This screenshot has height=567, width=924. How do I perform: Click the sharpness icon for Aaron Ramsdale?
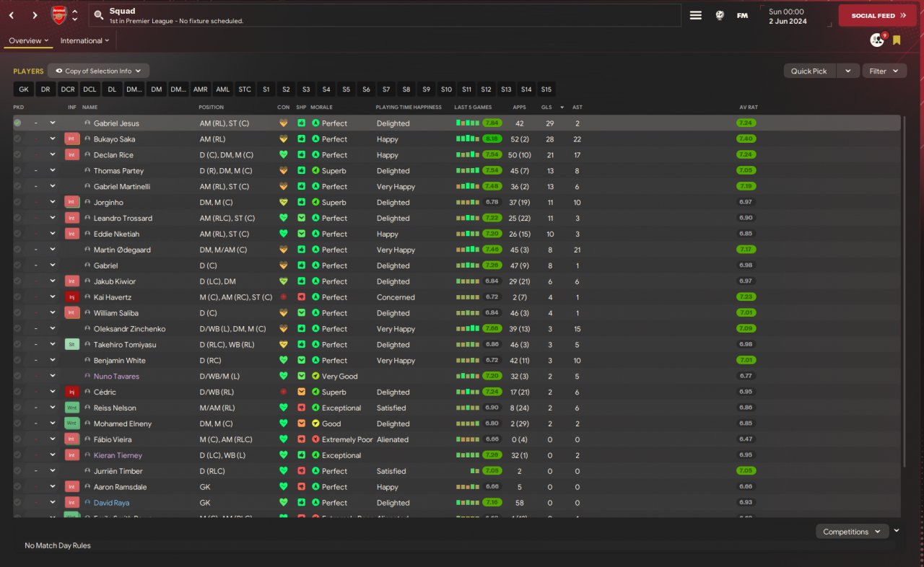click(301, 487)
